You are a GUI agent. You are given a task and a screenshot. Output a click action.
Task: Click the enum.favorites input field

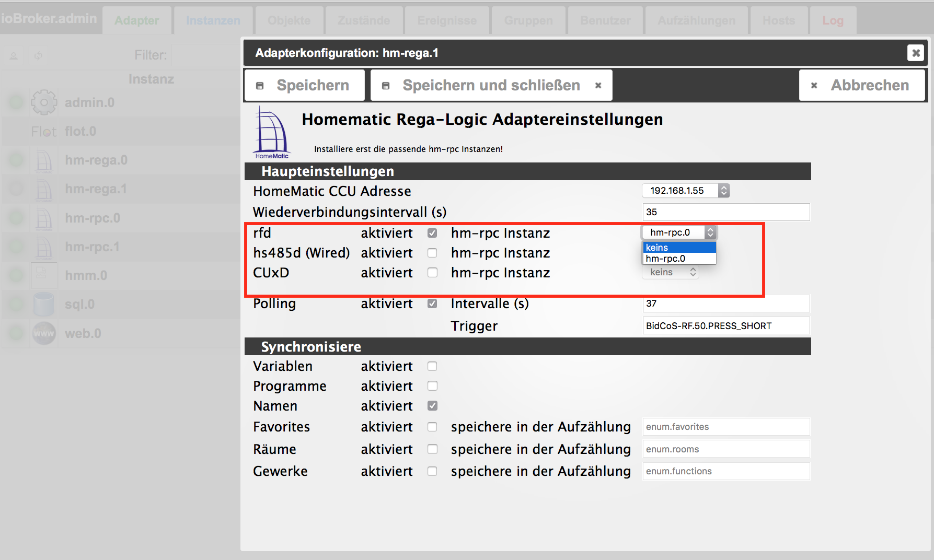pos(726,427)
